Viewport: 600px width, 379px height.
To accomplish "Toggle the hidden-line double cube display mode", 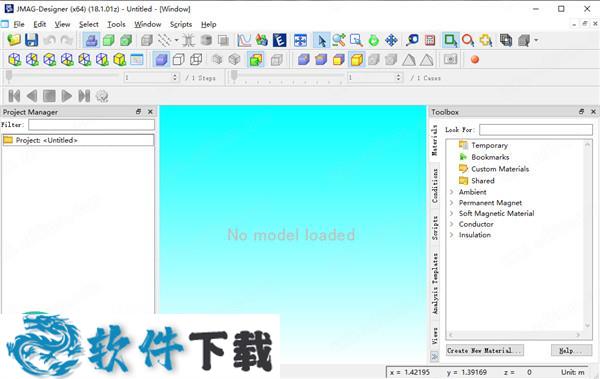I will [x=196, y=60].
